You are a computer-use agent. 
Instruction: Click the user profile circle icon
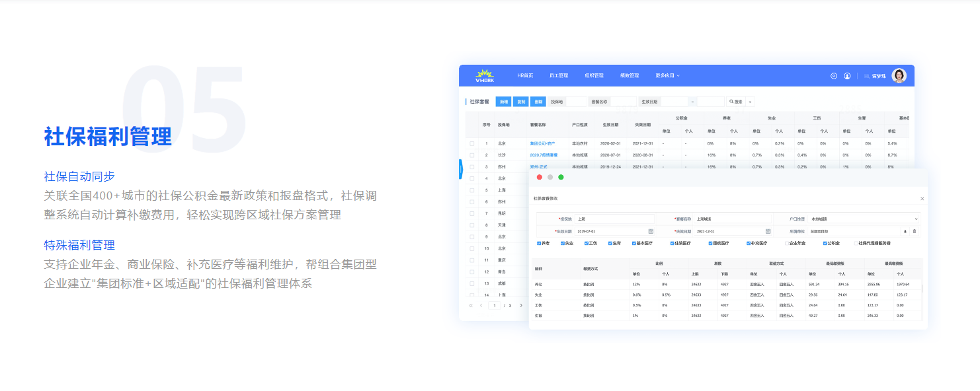(847, 76)
